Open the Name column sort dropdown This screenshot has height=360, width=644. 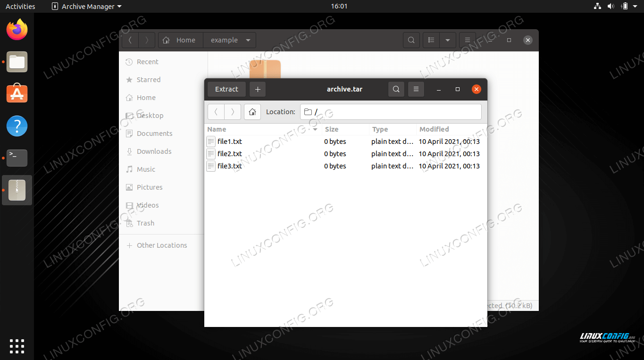pyautogui.click(x=314, y=129)
